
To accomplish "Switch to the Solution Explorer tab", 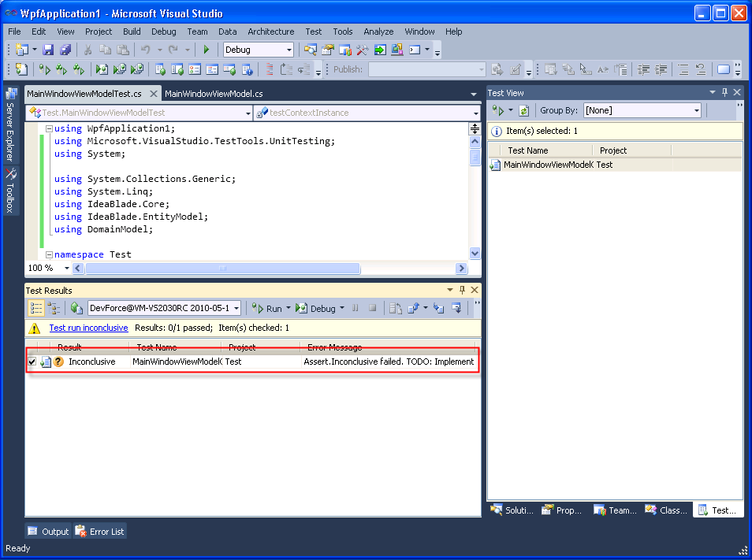I will (x=512, y=510).
